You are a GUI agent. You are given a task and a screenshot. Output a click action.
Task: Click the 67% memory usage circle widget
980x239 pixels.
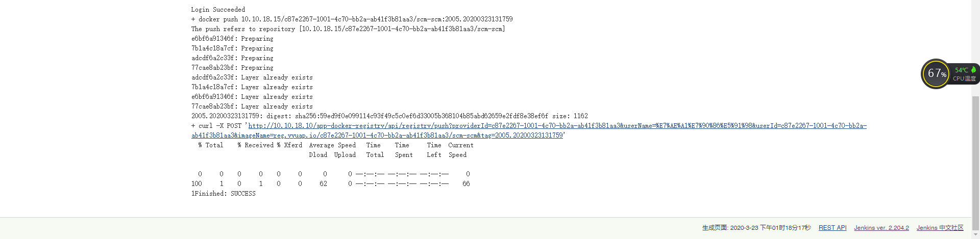coord(936,74)
